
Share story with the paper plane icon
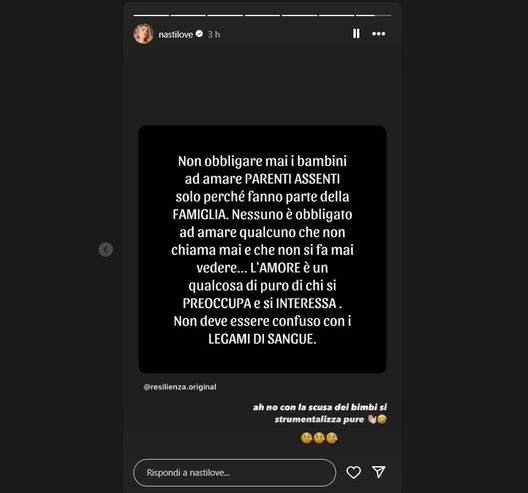coord(378,472)
